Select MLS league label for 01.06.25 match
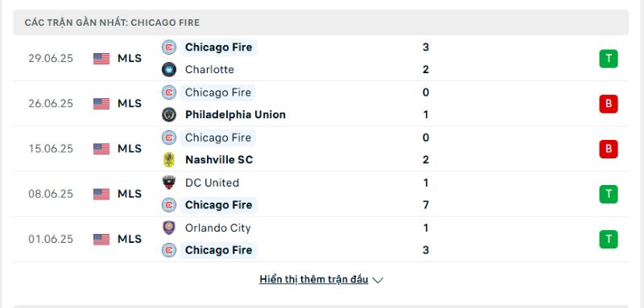This screenshot has width=644, height=308. pyautogui.click(x=130, y=239)
